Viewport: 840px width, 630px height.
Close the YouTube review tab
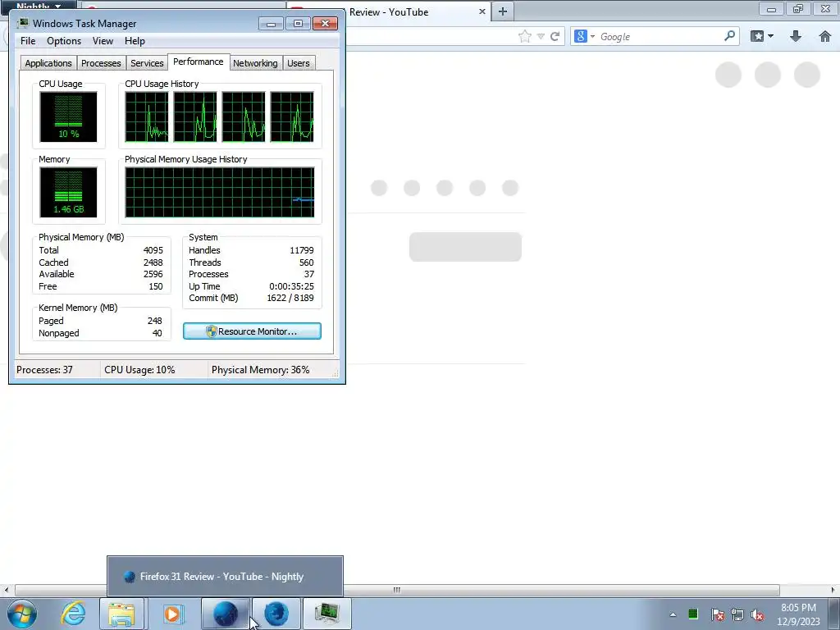click(482, 11)
